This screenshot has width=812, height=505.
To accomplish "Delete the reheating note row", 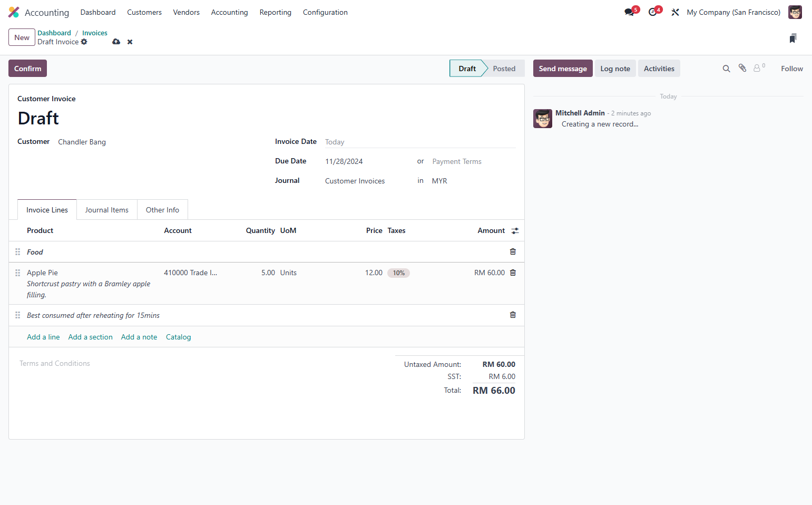I will (x=513, y=315).
